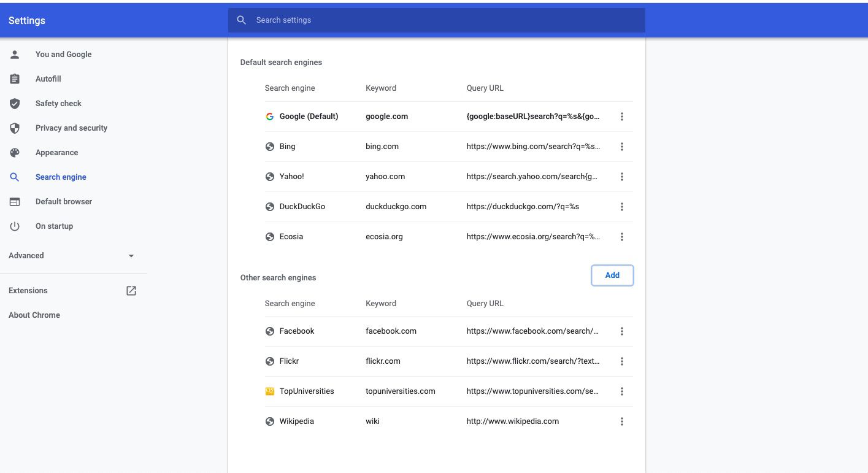Focus the Search settings field
This screenshot has width=868, height=473.
click(437, 20)
